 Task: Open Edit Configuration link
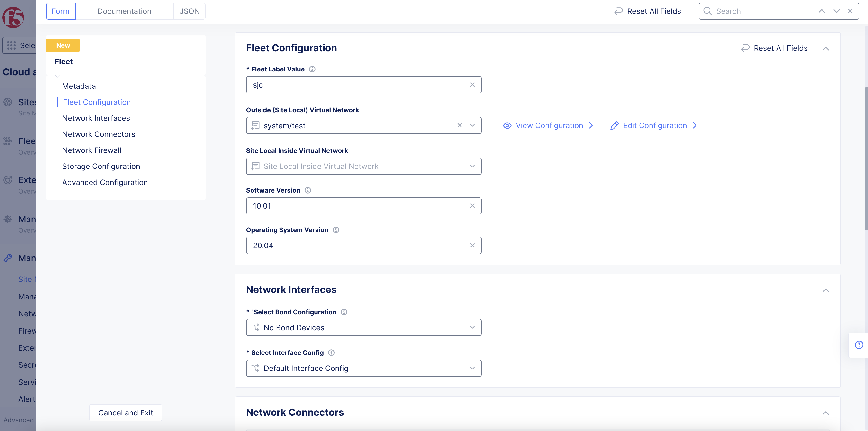click(654, 126)
